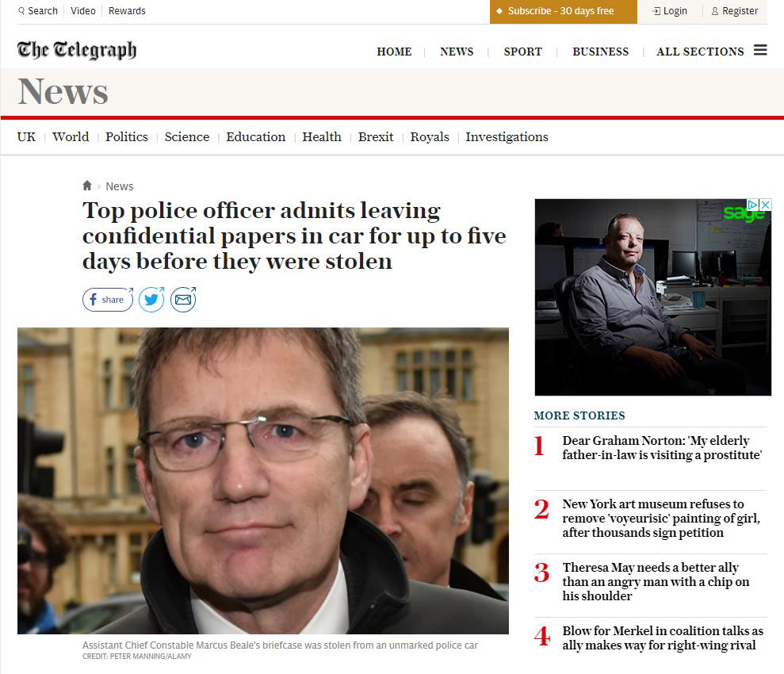The height and width of the screenshot is (674, 784).
Task: Click Subscribe - 30 days free button
Action: coord(563,12)
